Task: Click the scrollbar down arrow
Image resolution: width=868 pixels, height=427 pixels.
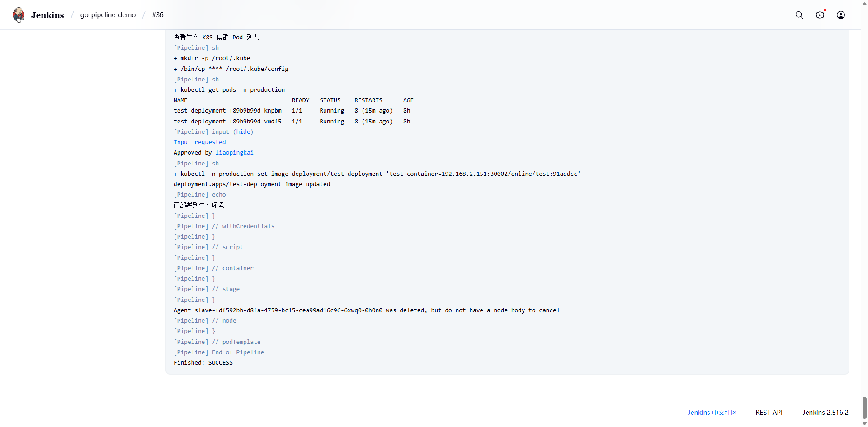Action: click(864, 424)
